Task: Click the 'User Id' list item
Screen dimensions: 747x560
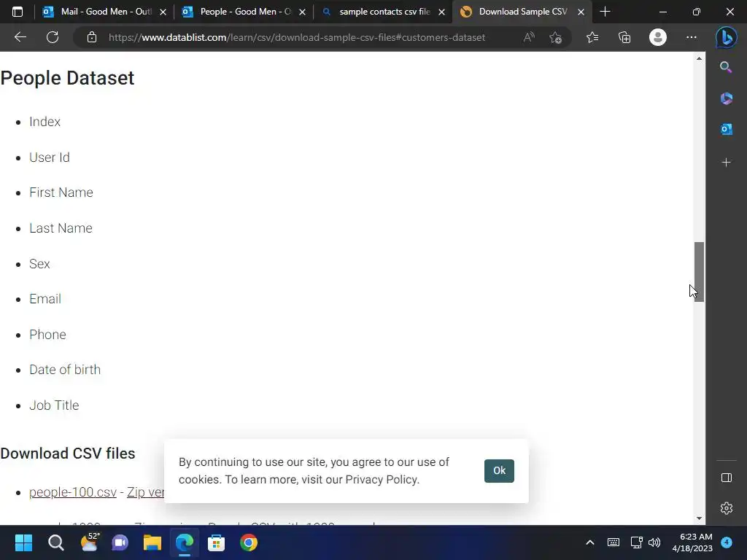Action: point(50,157)
